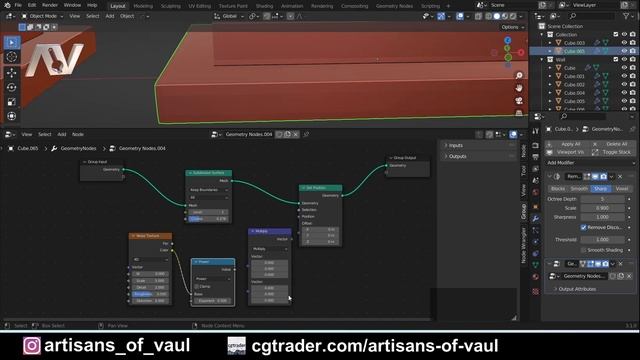Remove the Remesh modifier with its X

(620, 176)
